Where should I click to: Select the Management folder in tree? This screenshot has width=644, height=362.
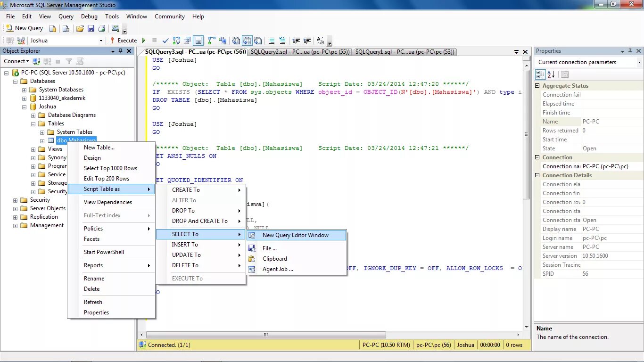(x=47, y=225)
